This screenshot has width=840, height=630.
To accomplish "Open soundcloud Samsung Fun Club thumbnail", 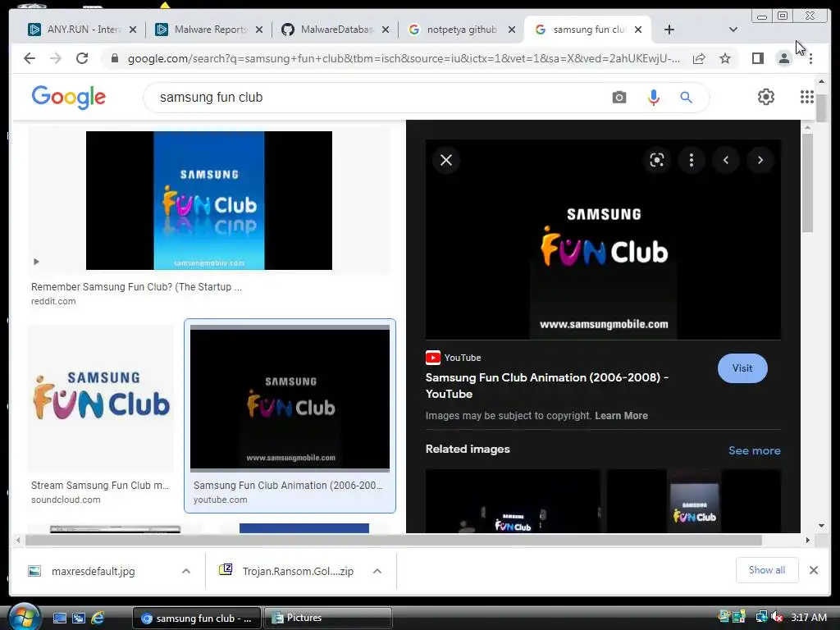I will pos(101,398).
